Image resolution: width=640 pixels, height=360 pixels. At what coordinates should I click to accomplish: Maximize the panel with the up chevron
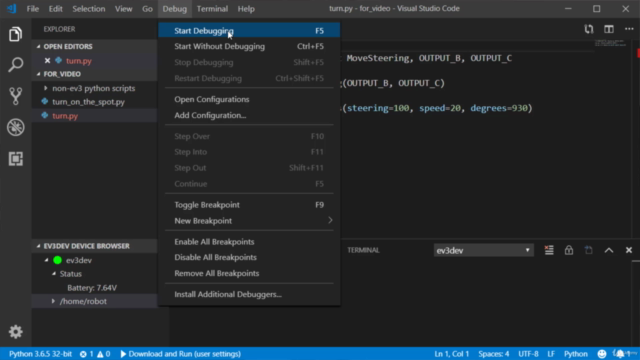click(x=609, y=250)
